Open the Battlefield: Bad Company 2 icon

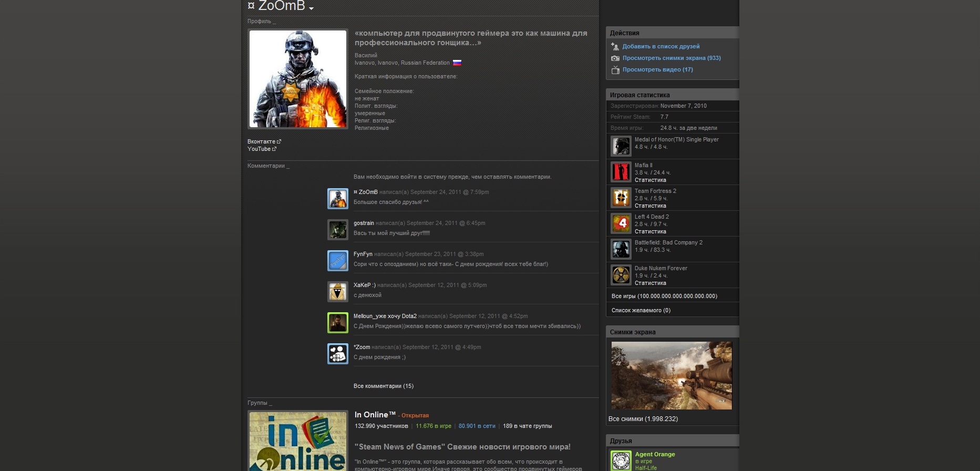pyautogui.click(x=621, y=249)
